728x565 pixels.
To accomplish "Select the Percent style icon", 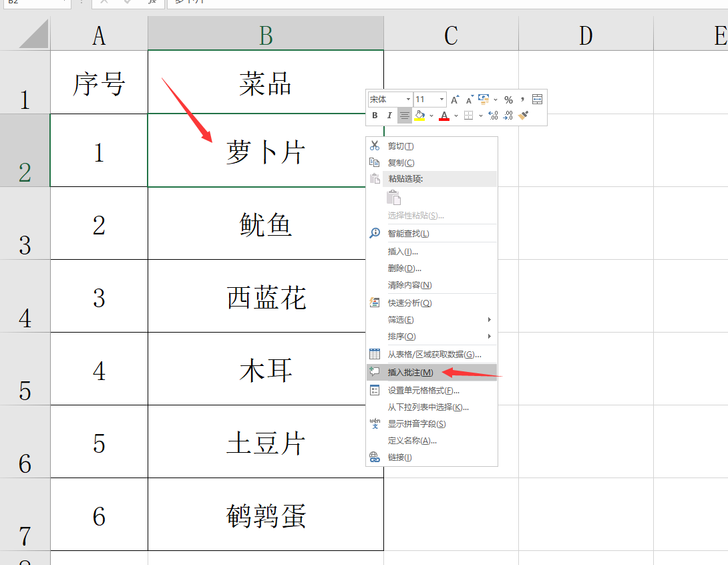I will tap(508, 100).
